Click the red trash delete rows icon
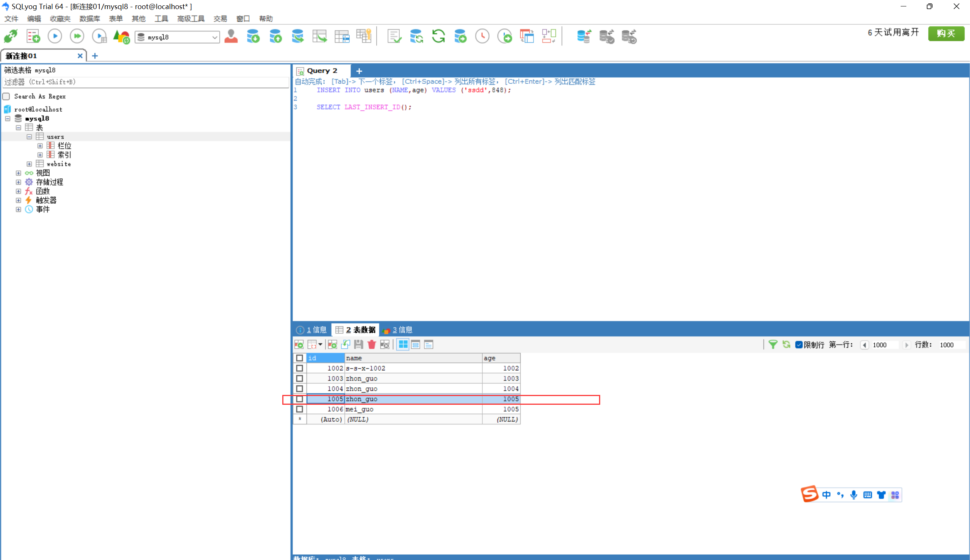This screenshot has height=560, width=970. [x=371, y=345]
